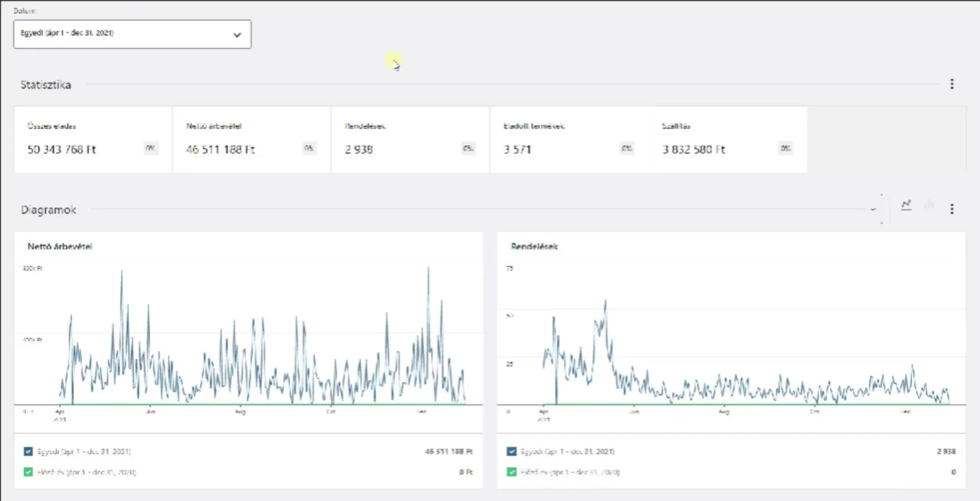Viewport: 980px width, 501px height.
Task: Click the tallest December peak in revenue chart
Action: pyautogui.click(x=428, y=269)
